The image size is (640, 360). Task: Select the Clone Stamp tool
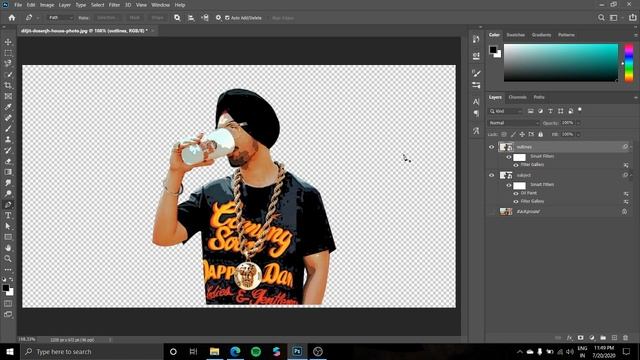pos(8,140)
